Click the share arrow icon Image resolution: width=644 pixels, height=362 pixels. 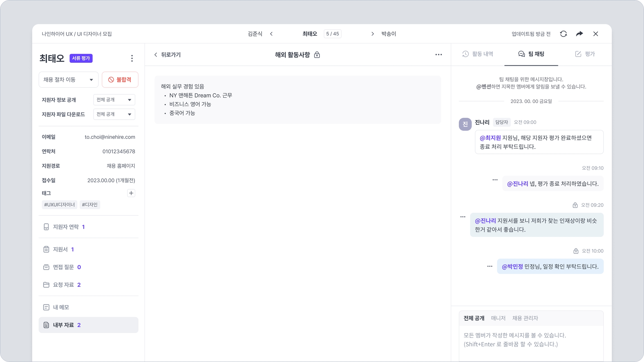(x=579, y=34)
